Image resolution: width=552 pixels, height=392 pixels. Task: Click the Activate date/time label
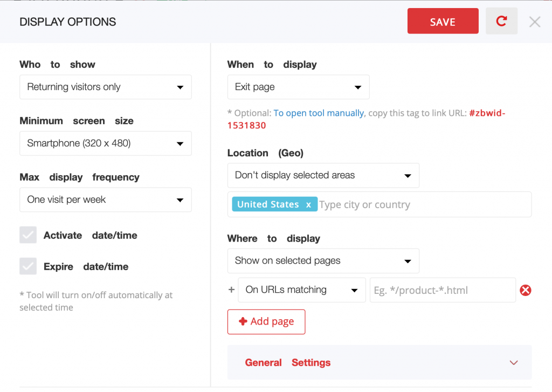click(x=91, y=235)
